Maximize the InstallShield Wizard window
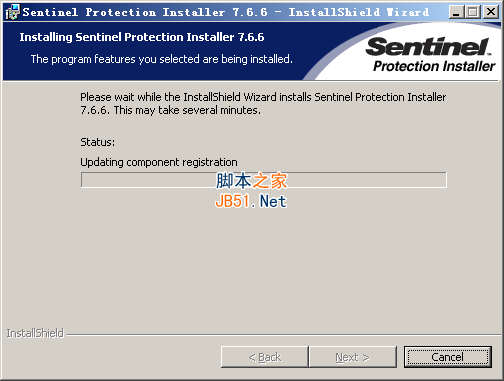This screenshot has height=381, width=504. pos(473,12)
